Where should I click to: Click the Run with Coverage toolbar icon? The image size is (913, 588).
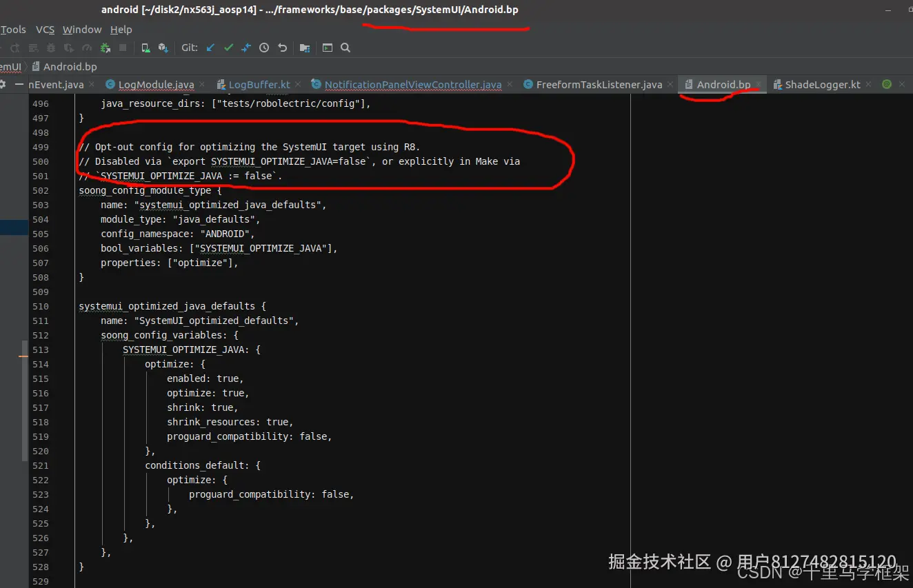click(69, 48)
